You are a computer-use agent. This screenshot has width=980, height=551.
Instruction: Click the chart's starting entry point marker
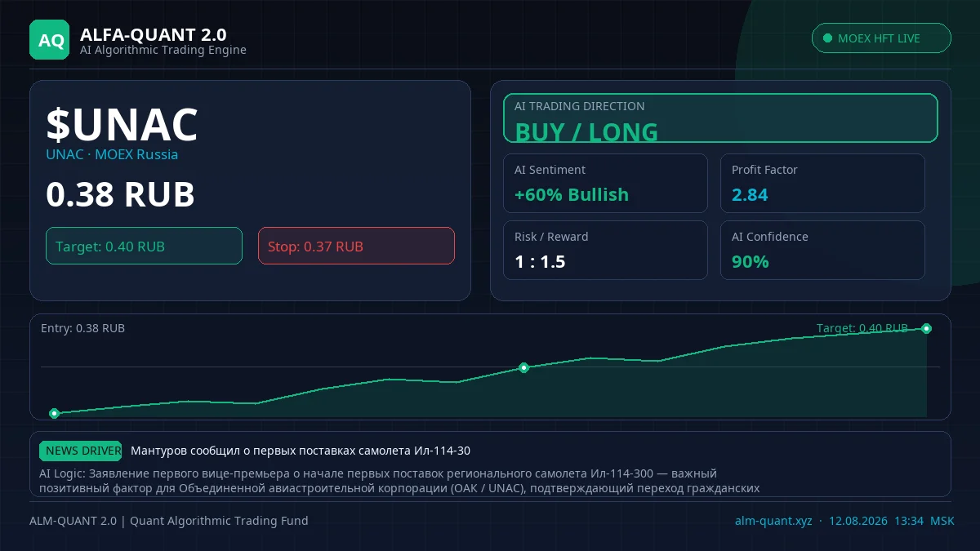click(x=54, y=413)
